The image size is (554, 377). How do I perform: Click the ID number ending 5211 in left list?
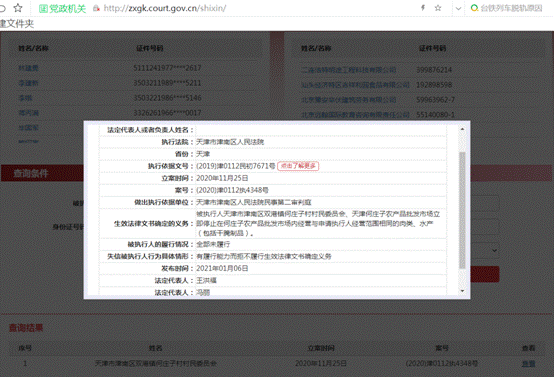pyautogui.click(x=167, y=83)
